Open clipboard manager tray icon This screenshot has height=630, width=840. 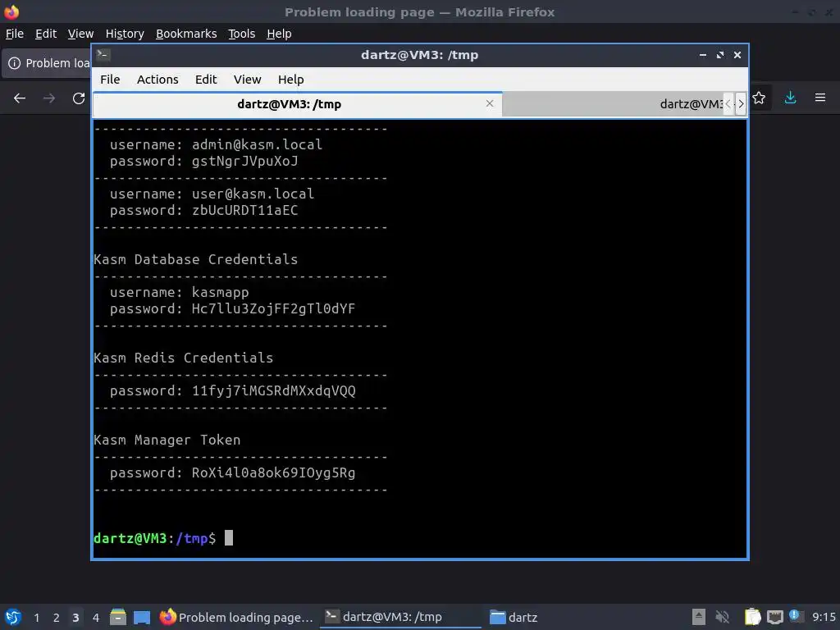coord(753,617)
